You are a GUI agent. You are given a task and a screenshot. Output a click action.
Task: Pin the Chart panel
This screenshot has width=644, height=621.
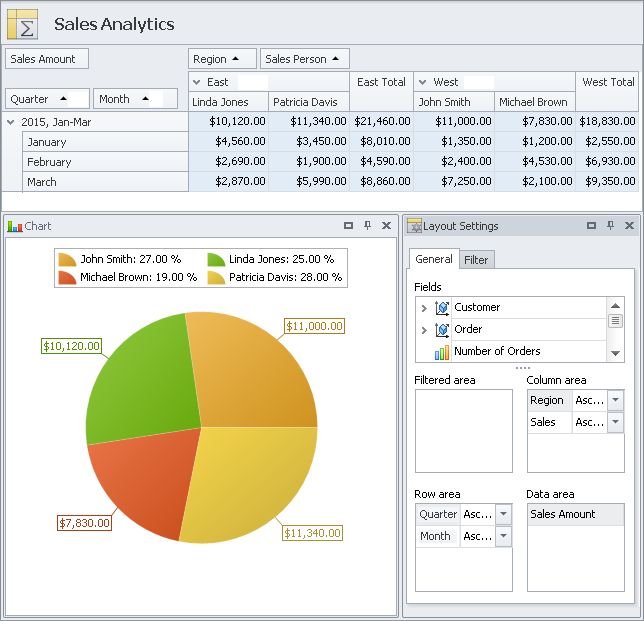[x=368, y=226]
